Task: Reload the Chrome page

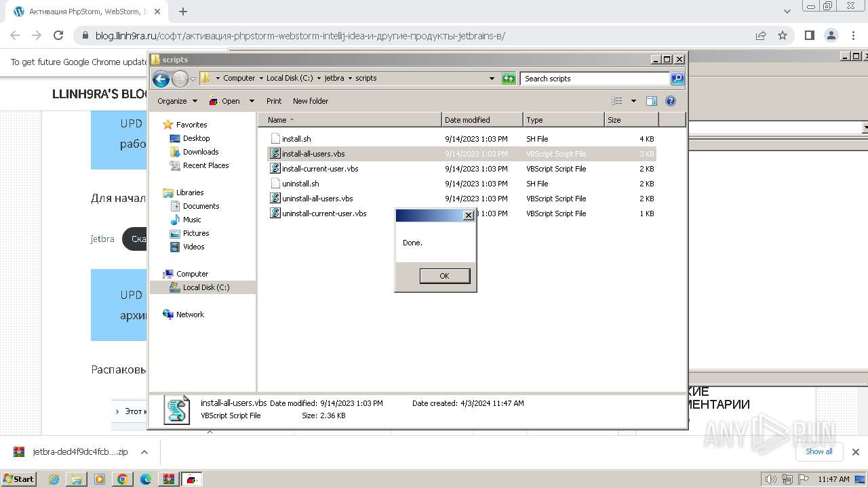Action: (58, 36)
